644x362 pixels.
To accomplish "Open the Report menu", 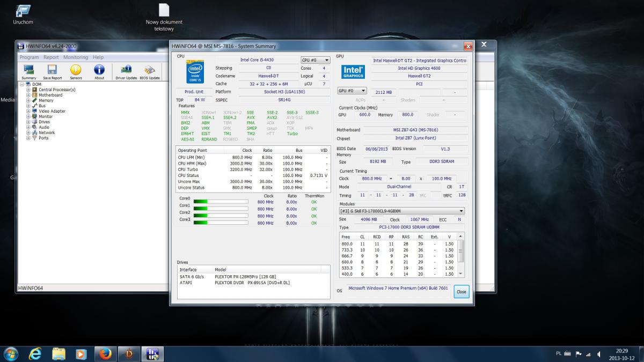I will tap(51, 57).
